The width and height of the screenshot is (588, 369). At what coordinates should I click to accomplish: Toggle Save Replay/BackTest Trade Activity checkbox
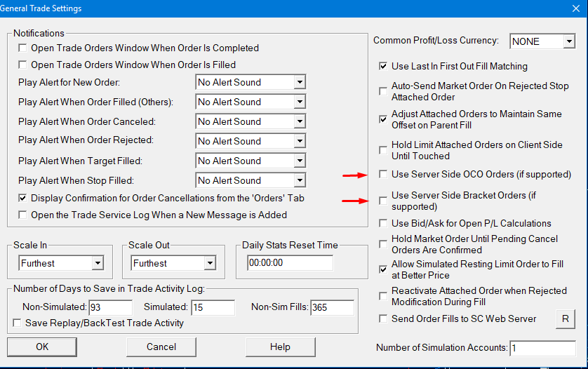(18, 323)
